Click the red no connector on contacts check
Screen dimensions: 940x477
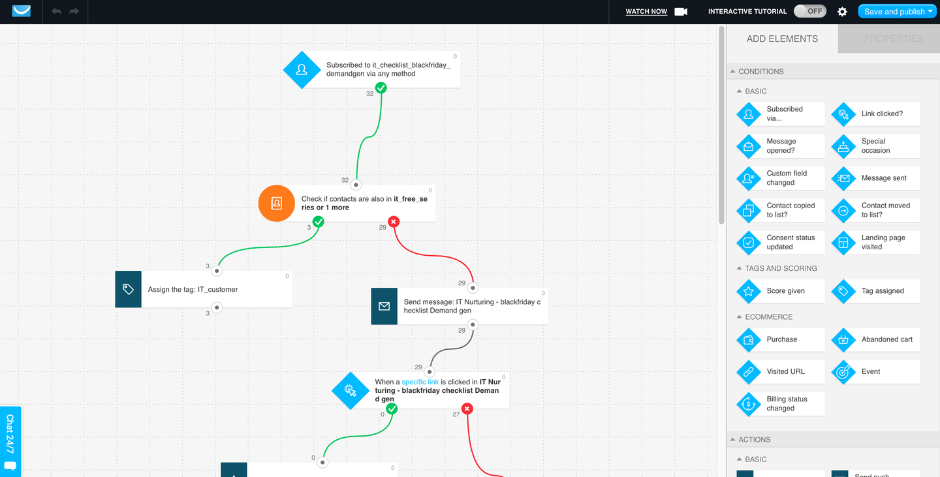393,222
